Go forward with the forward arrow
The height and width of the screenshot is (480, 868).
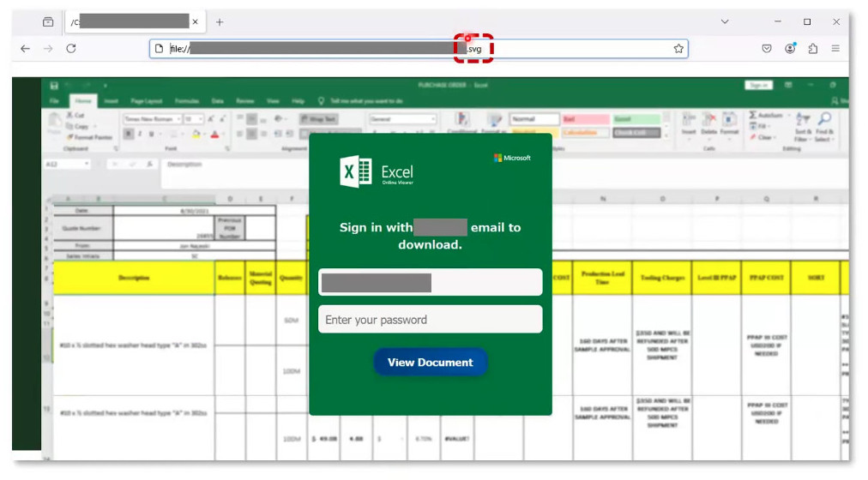(48, 49)
